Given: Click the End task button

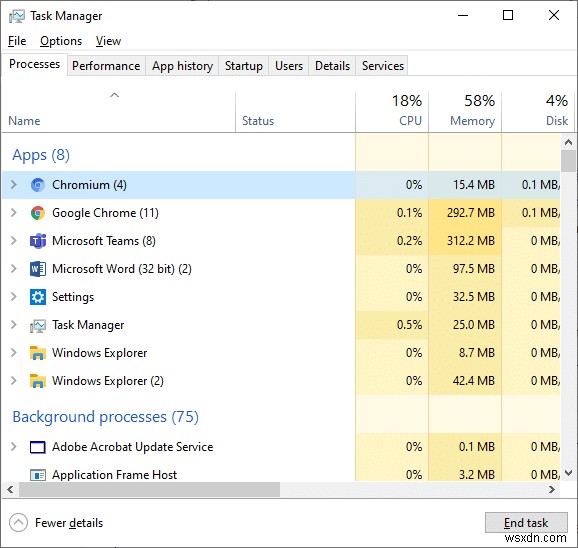Looking at the screenshot, I should pos(526,523).
